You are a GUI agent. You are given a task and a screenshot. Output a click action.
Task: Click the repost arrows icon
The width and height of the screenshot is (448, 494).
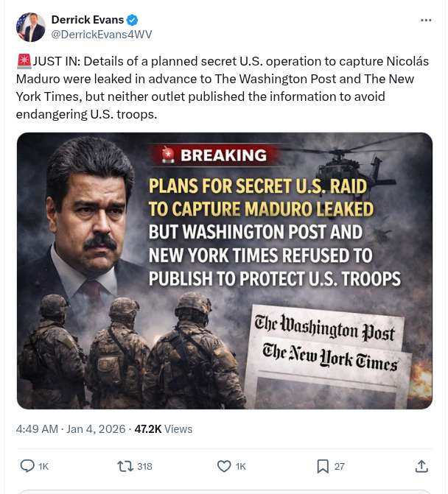pos(125,466)
